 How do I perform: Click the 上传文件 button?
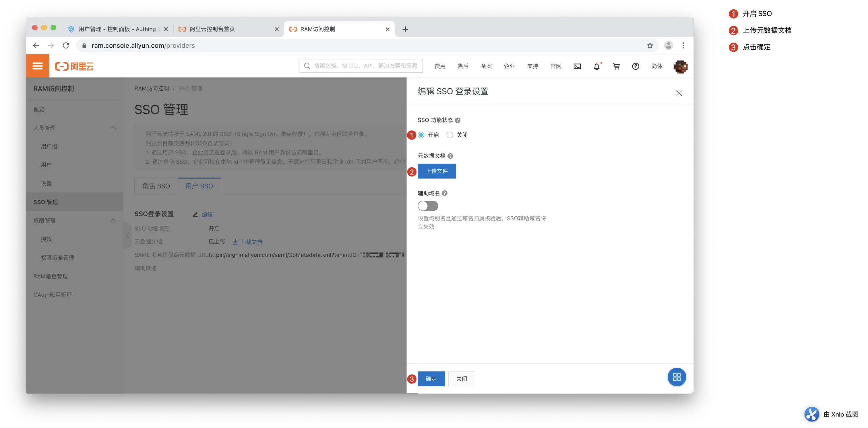click(436, 171)
